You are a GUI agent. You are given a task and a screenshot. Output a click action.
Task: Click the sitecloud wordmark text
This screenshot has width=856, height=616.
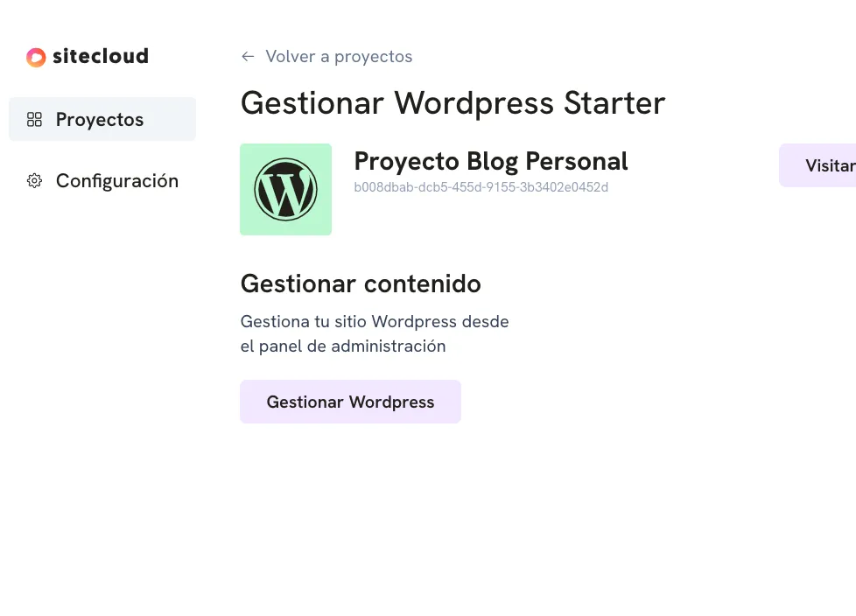tap(101, 57)
